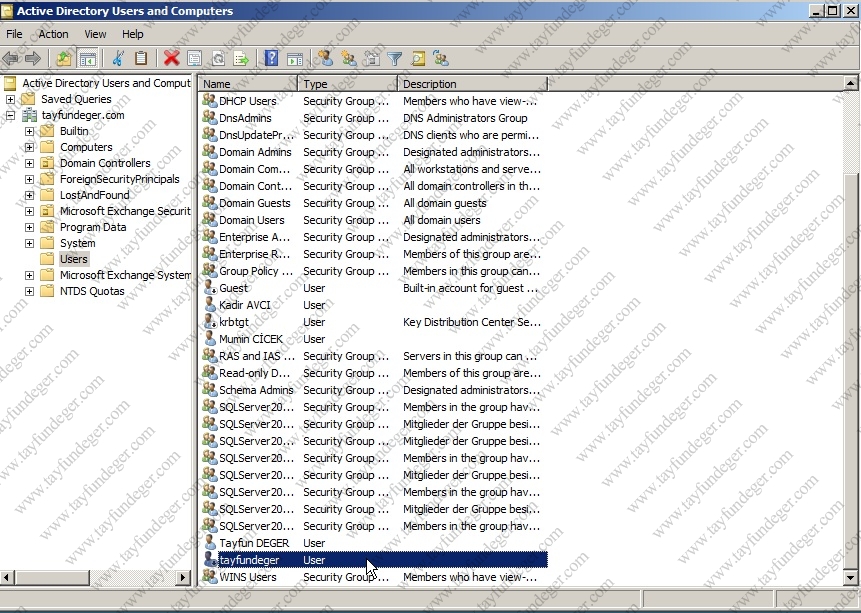Select the Users folder in tree
The width and height of the screenshot is (861, 613).
[x=74, y=259]
